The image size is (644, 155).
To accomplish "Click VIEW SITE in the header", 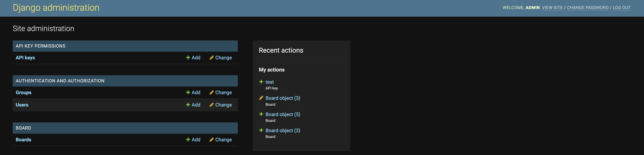I will 552,8.
